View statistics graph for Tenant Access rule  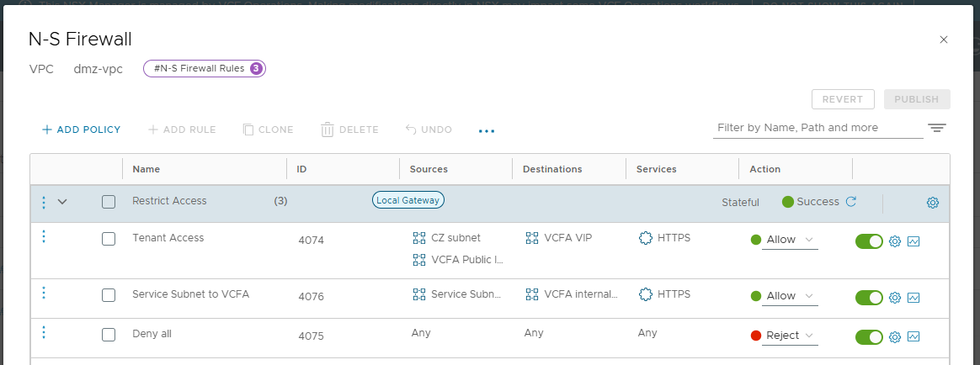[x=913, y=241]
